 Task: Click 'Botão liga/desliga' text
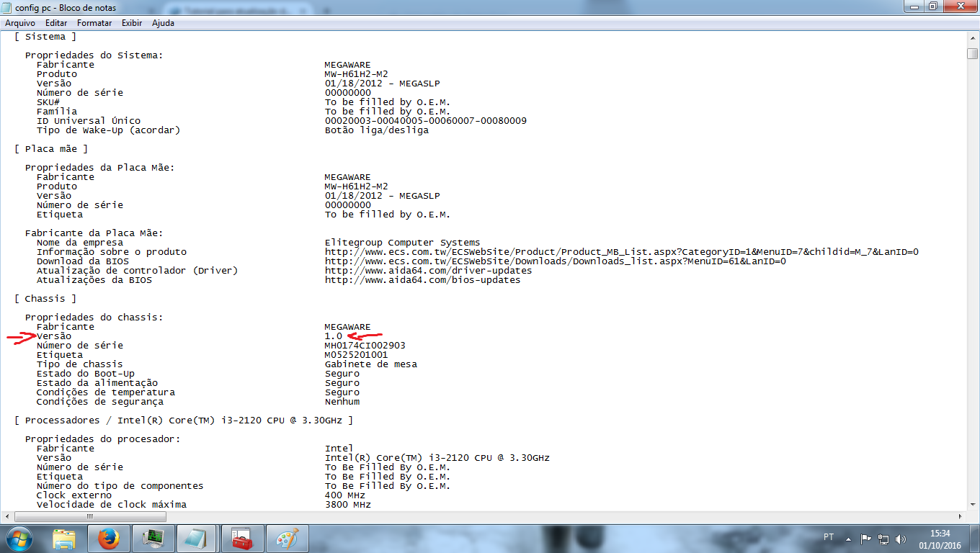pos(376,130)
